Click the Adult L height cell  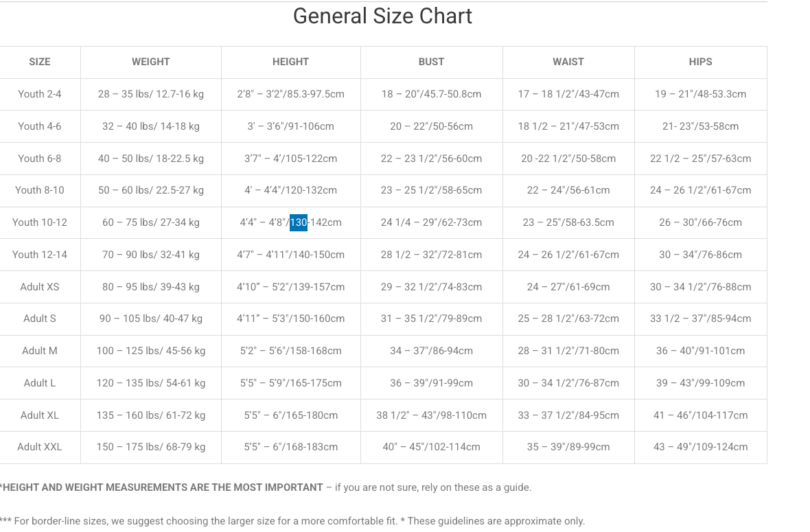290,383
